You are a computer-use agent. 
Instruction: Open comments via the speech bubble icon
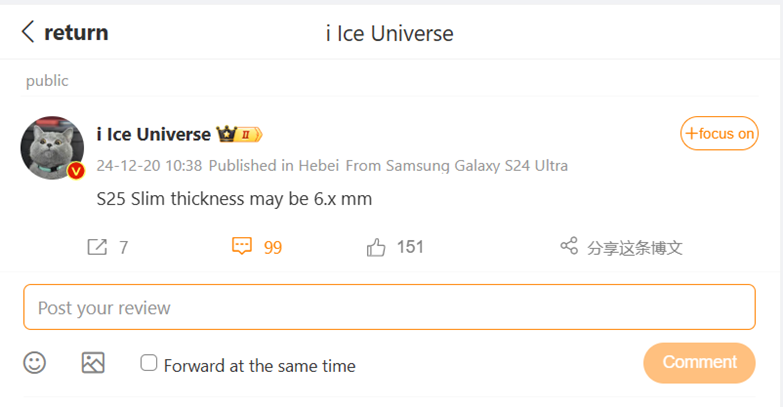(241, 247)
